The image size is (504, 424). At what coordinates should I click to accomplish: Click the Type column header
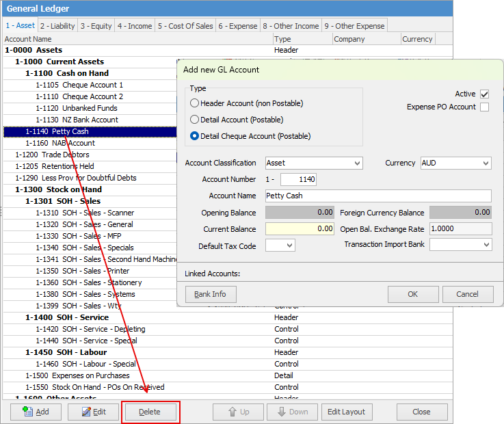[302, 39]
